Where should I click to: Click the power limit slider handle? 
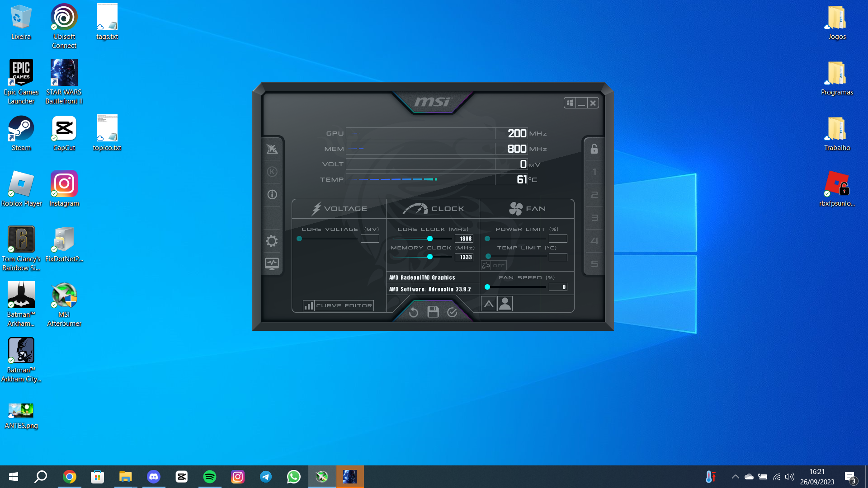click(x=487, y=239)
